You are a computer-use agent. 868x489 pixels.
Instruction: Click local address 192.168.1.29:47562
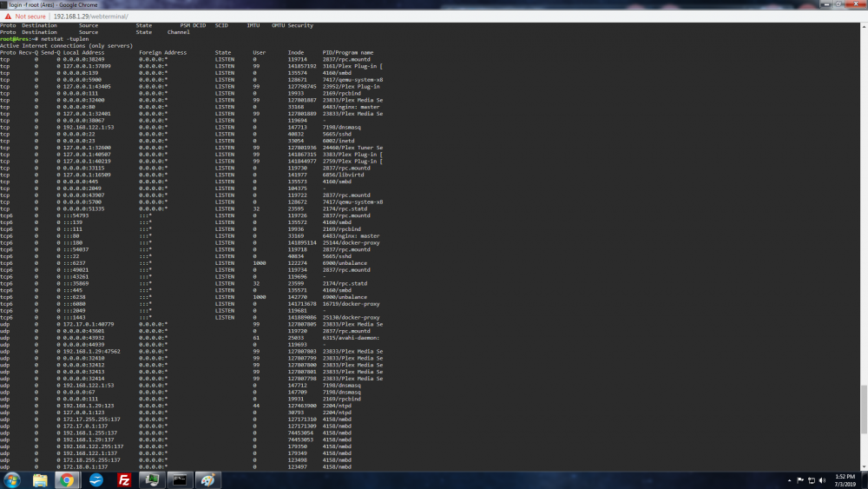click(91, 351)
